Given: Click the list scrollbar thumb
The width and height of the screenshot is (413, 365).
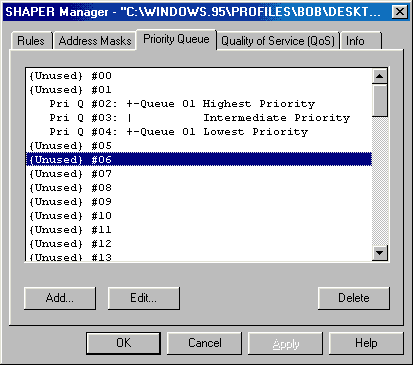Looking at the screenshot, I should 379,100.
